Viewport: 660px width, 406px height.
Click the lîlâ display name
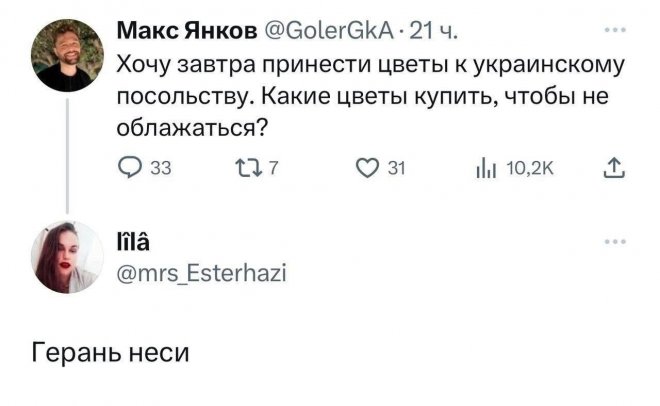pyautogui.click(x=138, y=244)
